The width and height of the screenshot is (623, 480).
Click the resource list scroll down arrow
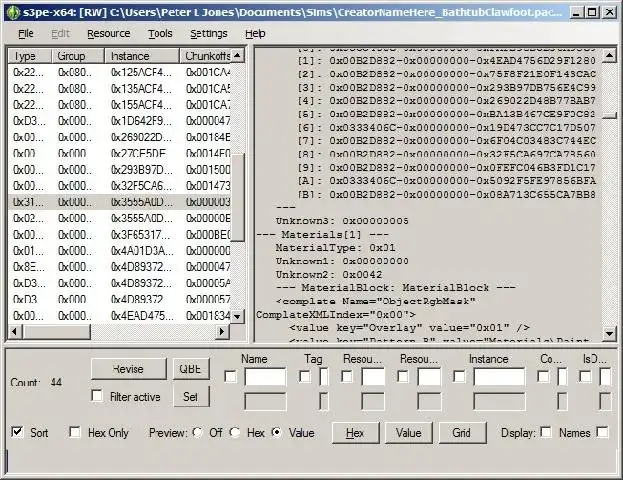point(237,317)
